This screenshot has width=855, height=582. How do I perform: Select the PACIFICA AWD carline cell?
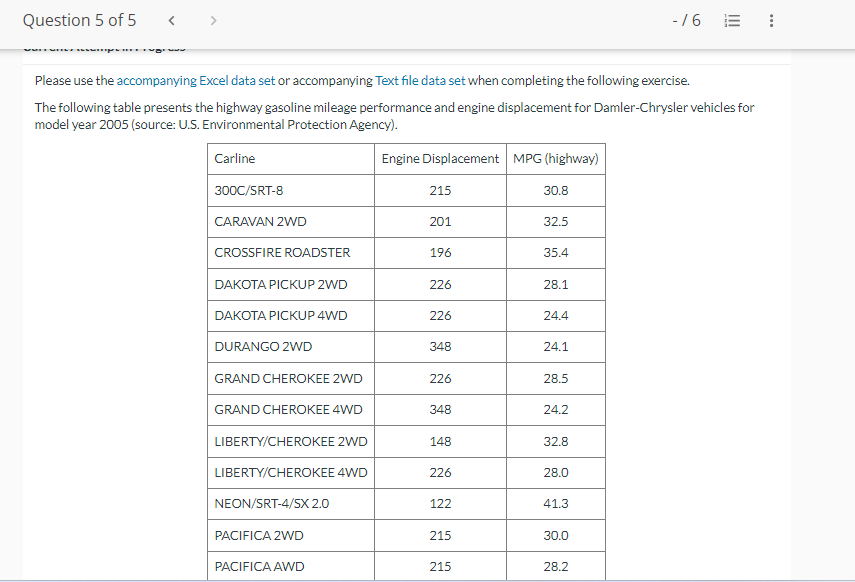pyautogui.click(x=291, y=566)
